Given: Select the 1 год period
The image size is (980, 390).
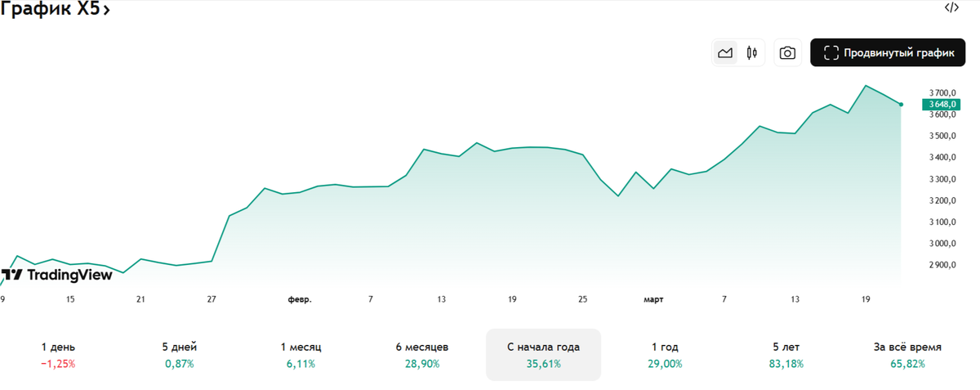Looking at the screenshot, I should pos(665,355).
